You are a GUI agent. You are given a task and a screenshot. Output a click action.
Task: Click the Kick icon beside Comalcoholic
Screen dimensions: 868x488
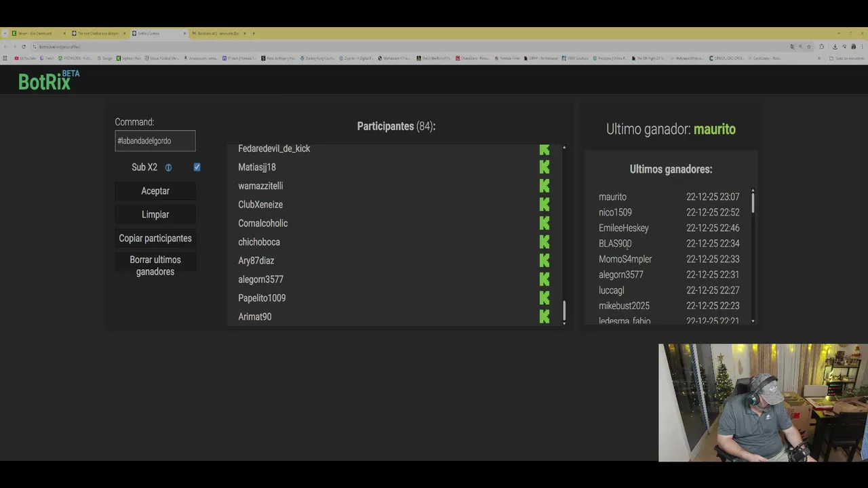(x=545, y=223)
